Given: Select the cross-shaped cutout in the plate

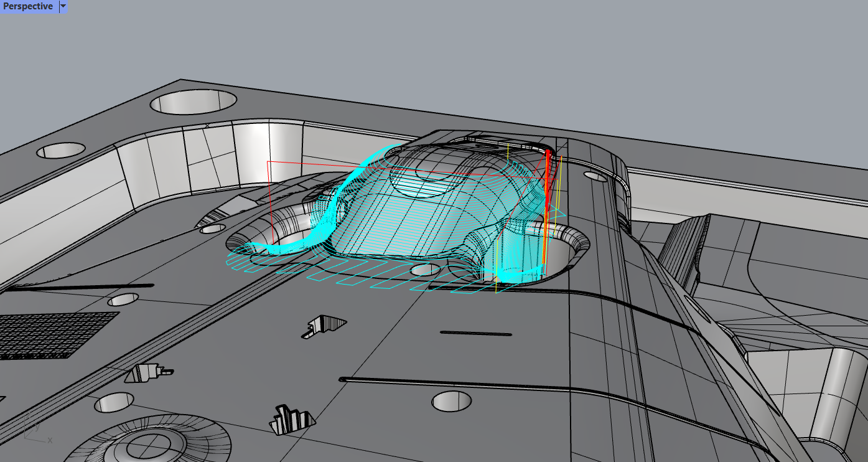Looking at the screenshot, I should (x=324, y=326).
